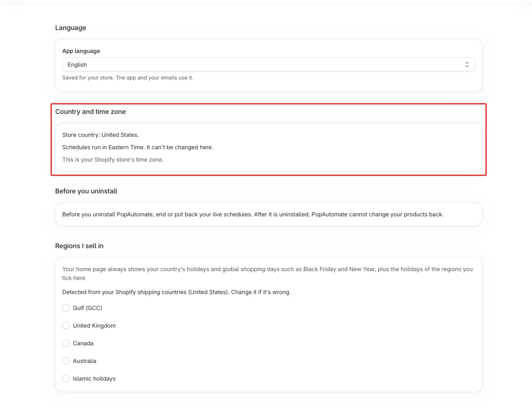Click 'Detected from your Shopify shipping countries' text

click(x=176, y=292)
